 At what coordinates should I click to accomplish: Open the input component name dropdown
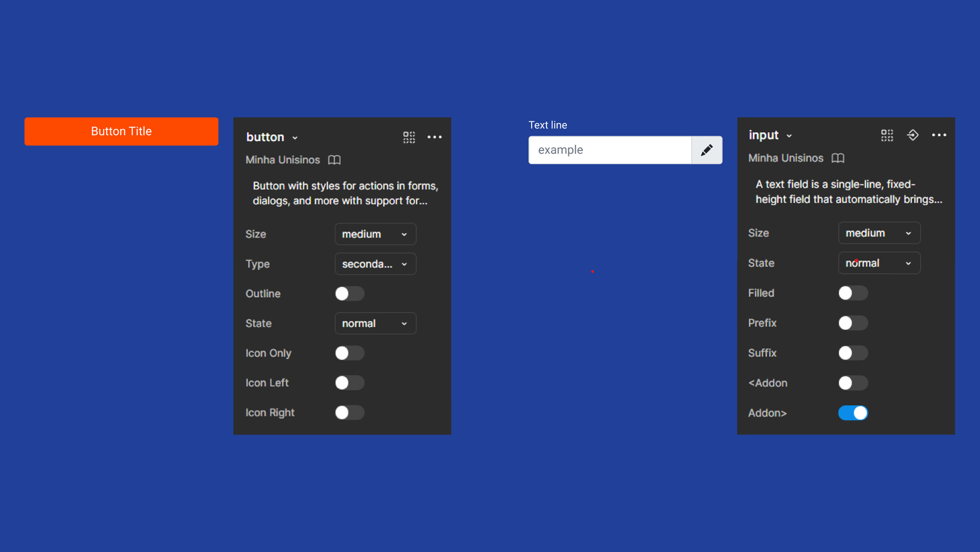[x=770, y=135]
